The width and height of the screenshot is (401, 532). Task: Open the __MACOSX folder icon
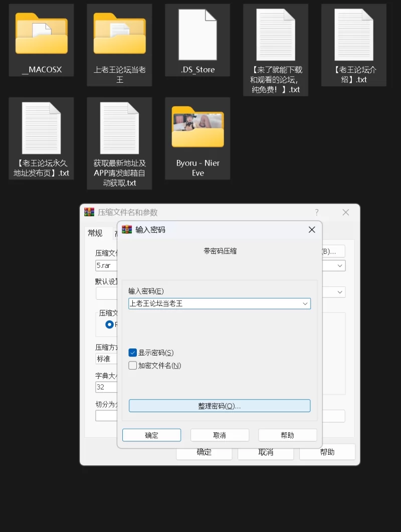[42, 35]
